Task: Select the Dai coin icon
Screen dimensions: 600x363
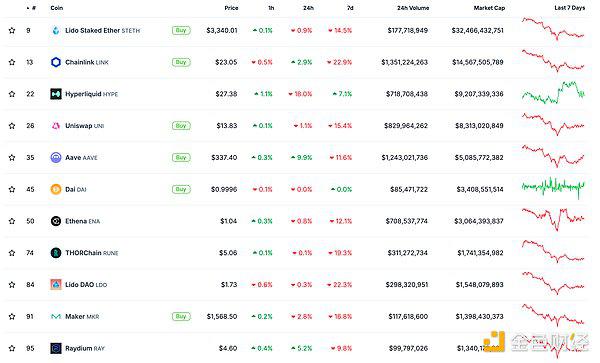Action: click(x=56, y=189)
